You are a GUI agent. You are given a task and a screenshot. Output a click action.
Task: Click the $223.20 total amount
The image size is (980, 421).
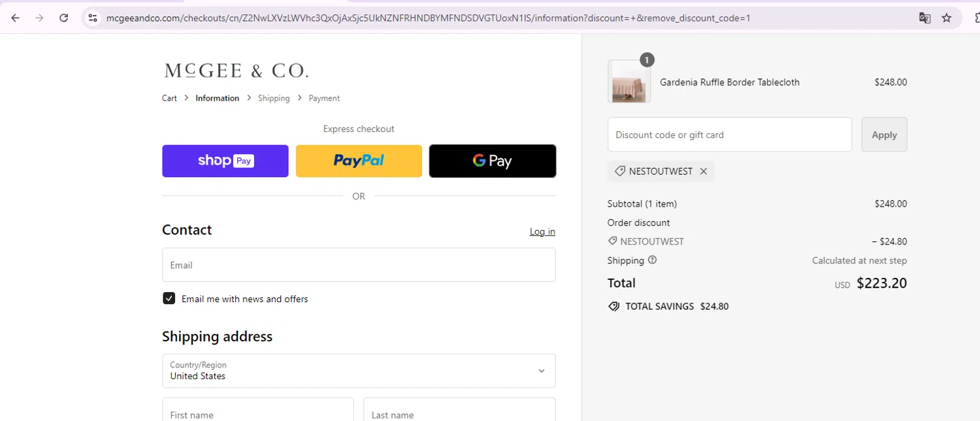pos(881,283)
